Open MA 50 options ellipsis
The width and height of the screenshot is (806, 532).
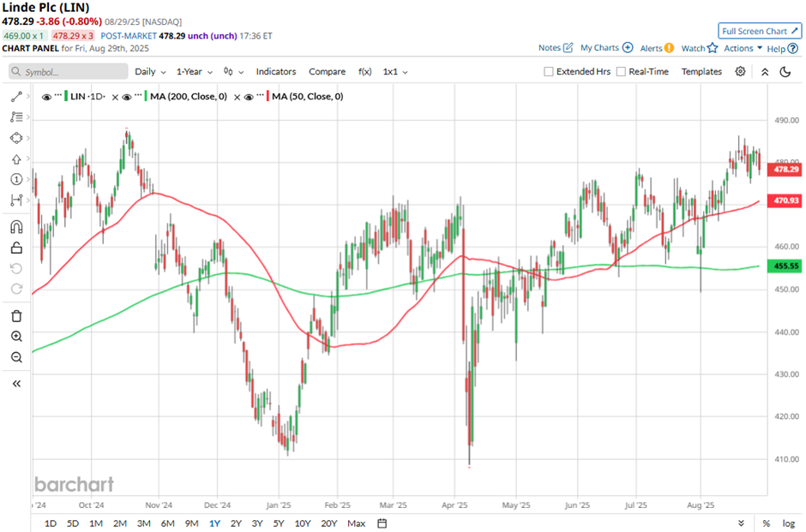260,95
